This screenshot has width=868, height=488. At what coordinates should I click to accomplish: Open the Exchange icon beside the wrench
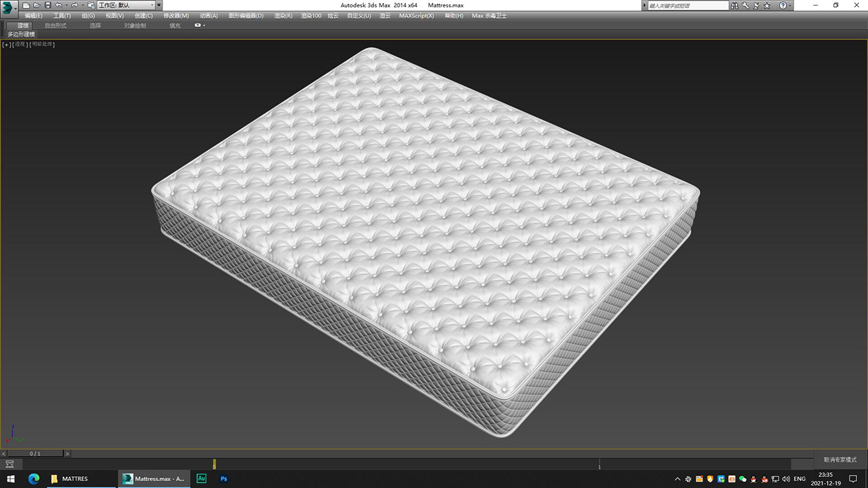756,5
